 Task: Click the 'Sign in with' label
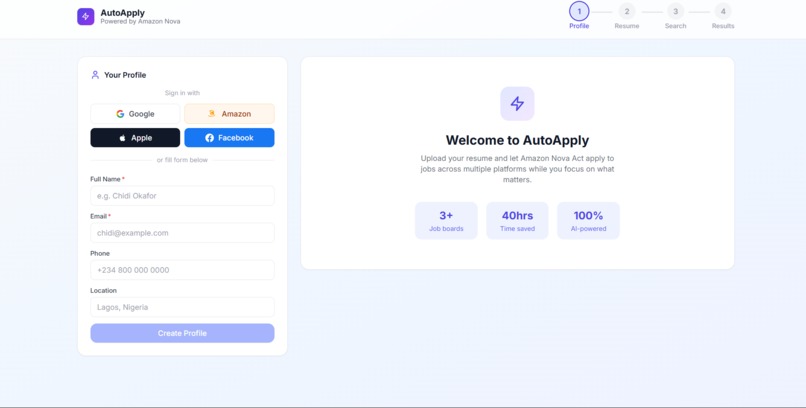click(x=182, y=93)
